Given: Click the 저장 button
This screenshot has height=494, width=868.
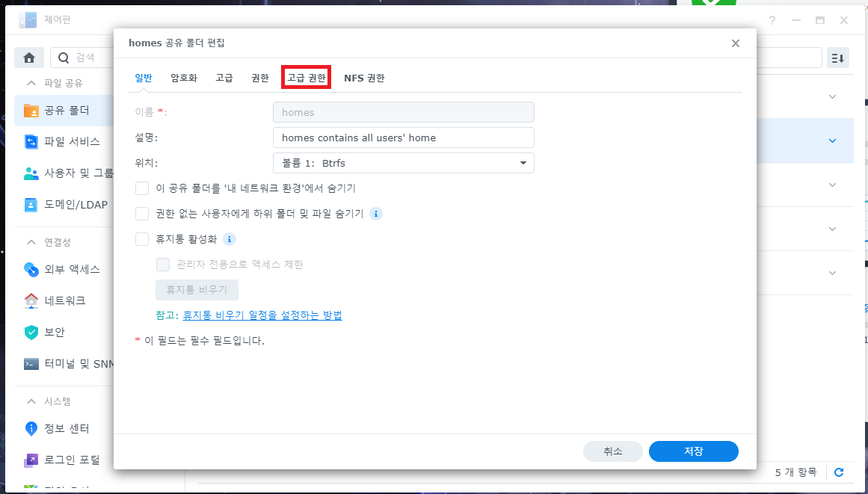Looking at the screenshot, I should (693, 451).
